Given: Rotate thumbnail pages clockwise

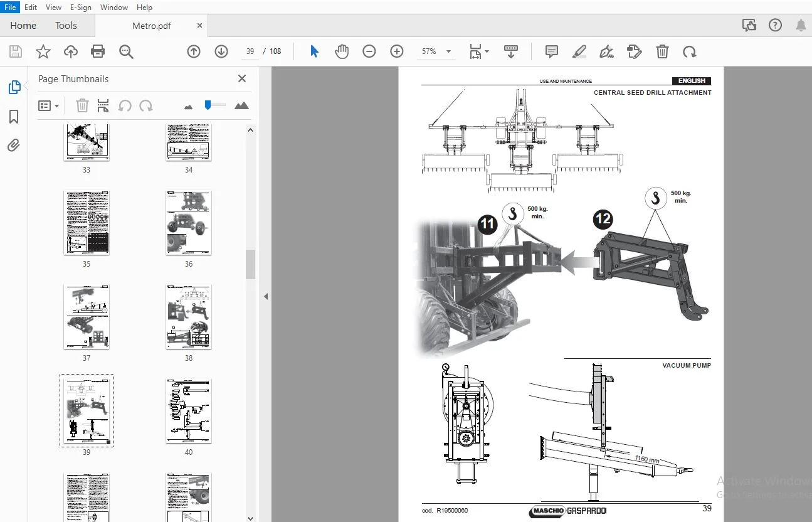Looking at the screenshot, I should 146,106.
